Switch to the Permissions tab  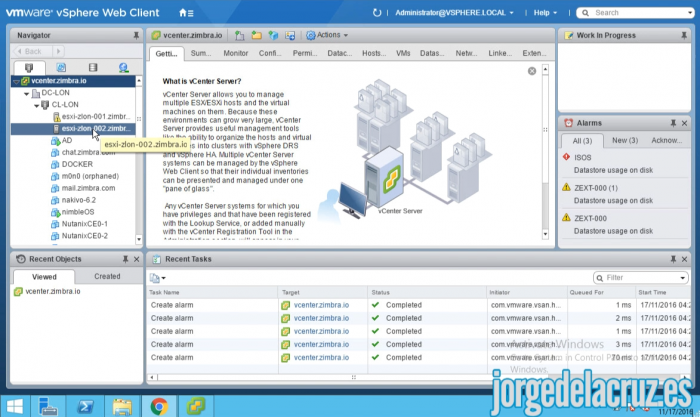click(305, 53)
